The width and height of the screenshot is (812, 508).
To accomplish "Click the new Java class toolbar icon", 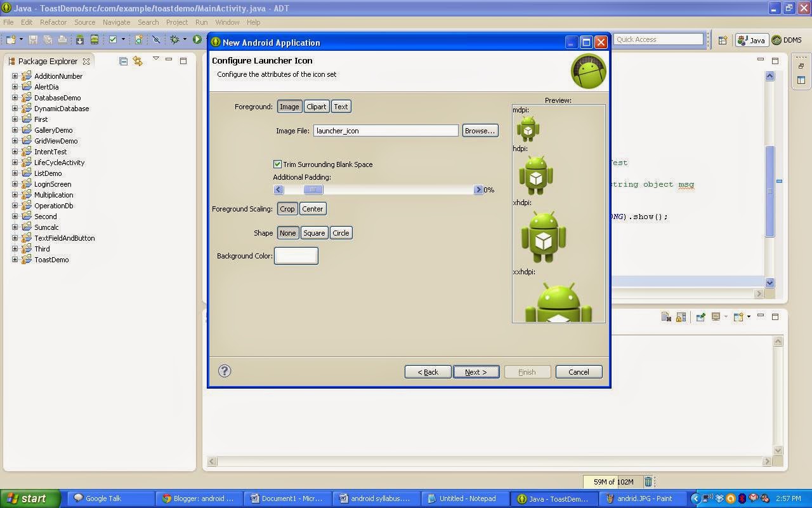I will click(139, 39).
